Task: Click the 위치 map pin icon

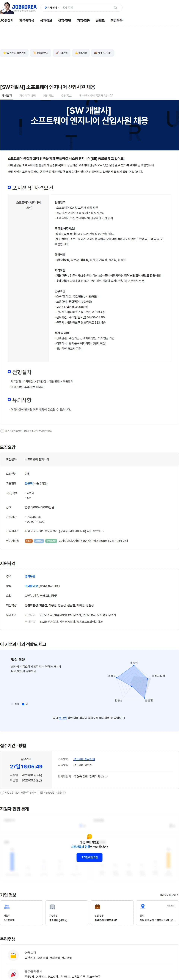Action: 143,907
